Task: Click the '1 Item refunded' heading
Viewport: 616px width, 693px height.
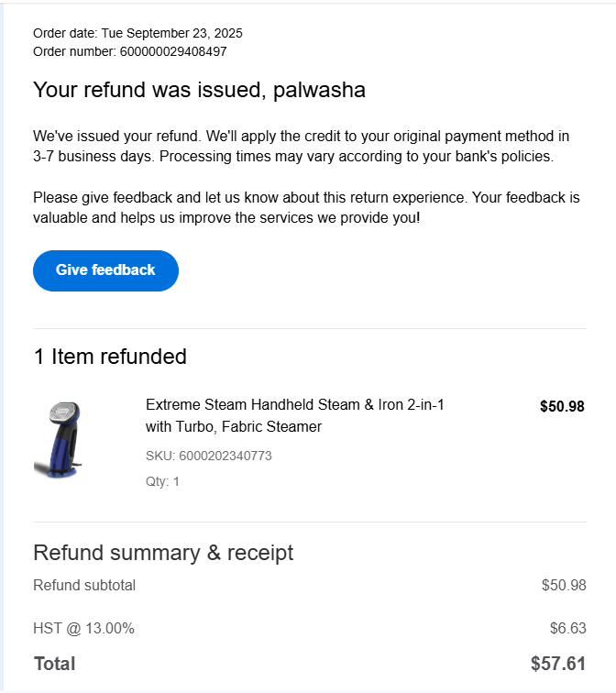Action: pyautogui.click(x=110, y=357)
